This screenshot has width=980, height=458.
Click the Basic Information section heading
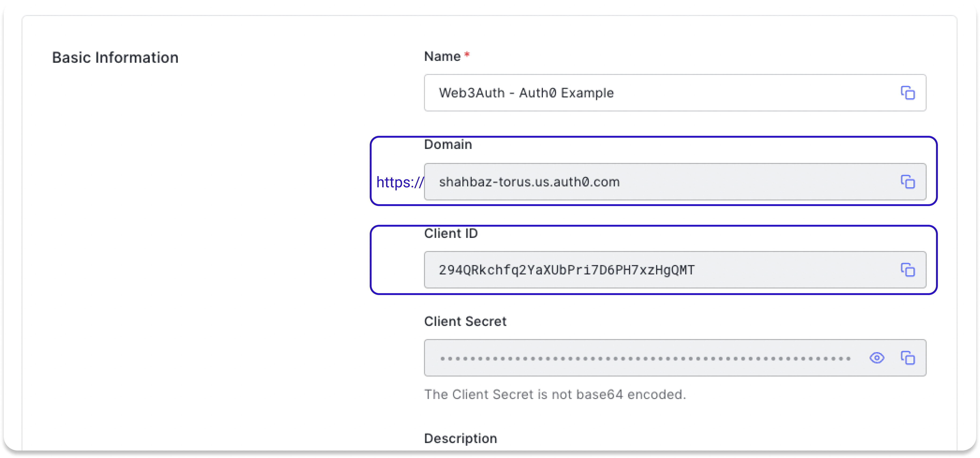click(x=115, y=58)
